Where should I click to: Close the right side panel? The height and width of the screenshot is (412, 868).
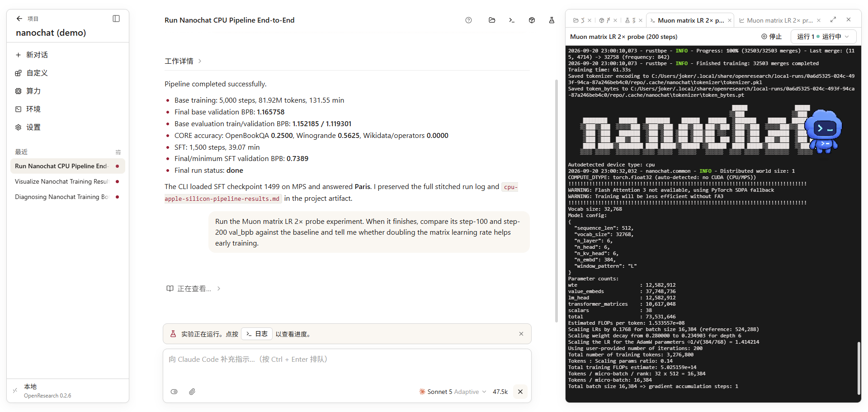click(849, 19)
